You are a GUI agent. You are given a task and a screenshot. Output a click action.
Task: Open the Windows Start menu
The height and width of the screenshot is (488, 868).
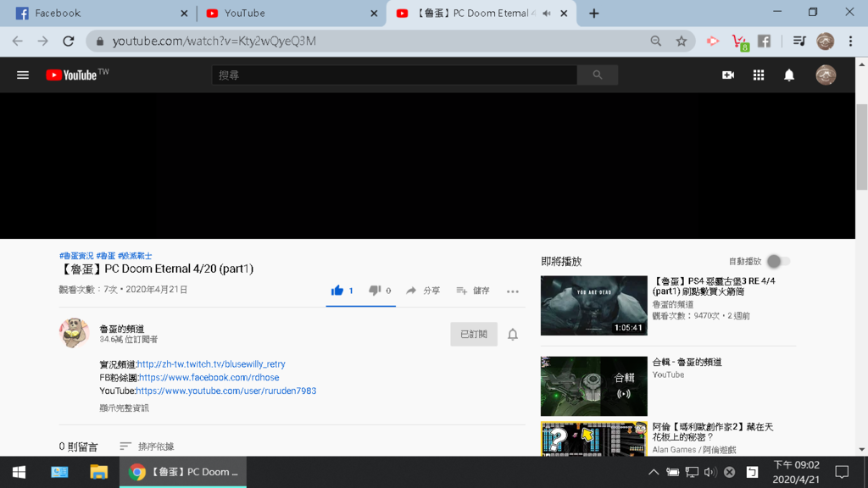point(19,472)
